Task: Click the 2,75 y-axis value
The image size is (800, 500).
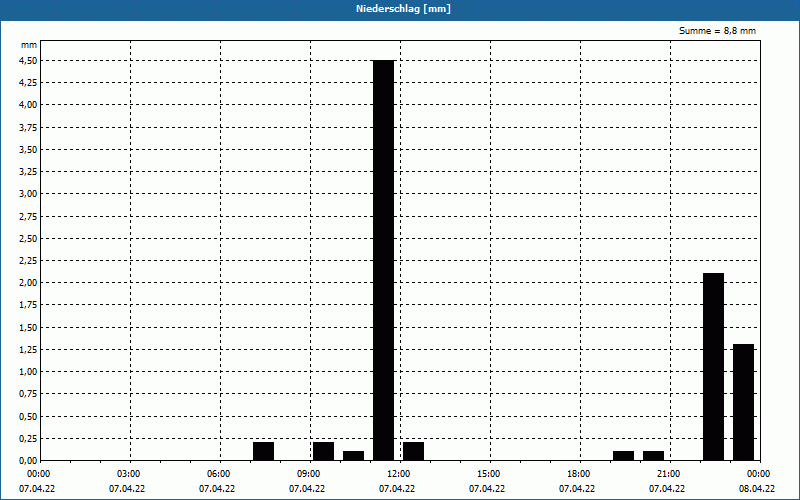Action: coord(28,216)
